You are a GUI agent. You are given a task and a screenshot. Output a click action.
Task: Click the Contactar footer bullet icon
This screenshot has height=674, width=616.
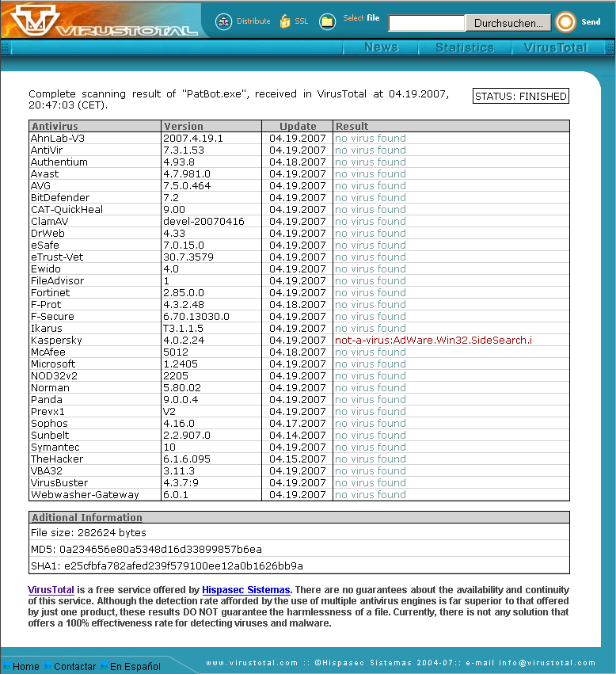coord(48,666)
